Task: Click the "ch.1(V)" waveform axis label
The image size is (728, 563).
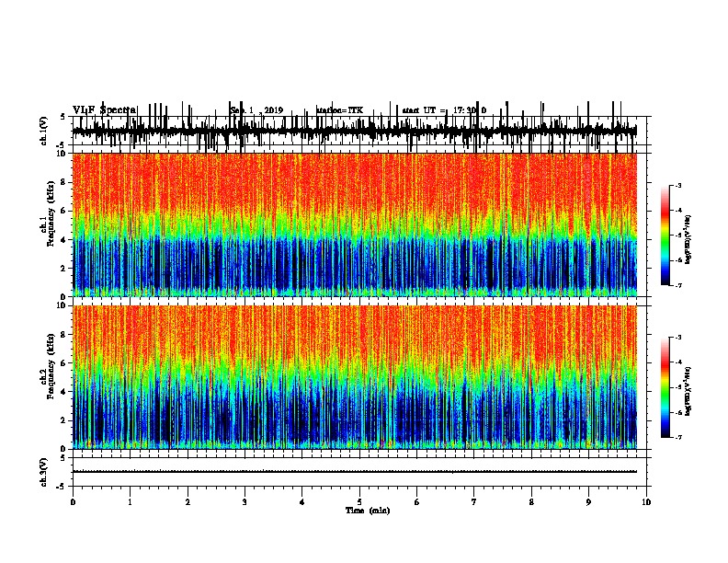Action: tap(44, 131)
